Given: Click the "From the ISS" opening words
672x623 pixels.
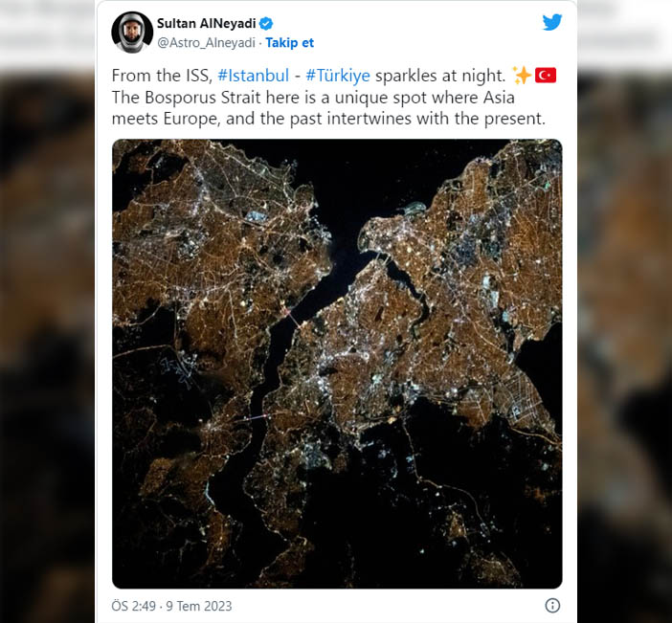Looking at the screenshot, I should click(x=162, y=76).
